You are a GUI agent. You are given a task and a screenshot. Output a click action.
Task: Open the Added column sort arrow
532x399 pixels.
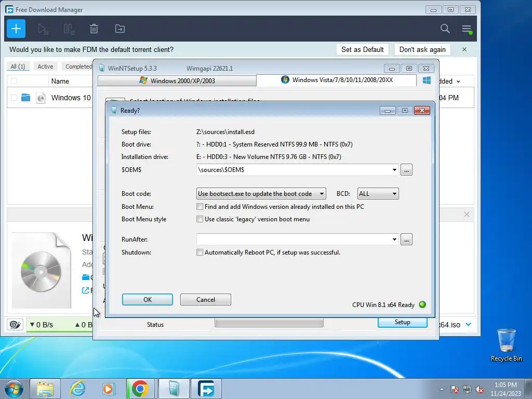click(458, 82)
